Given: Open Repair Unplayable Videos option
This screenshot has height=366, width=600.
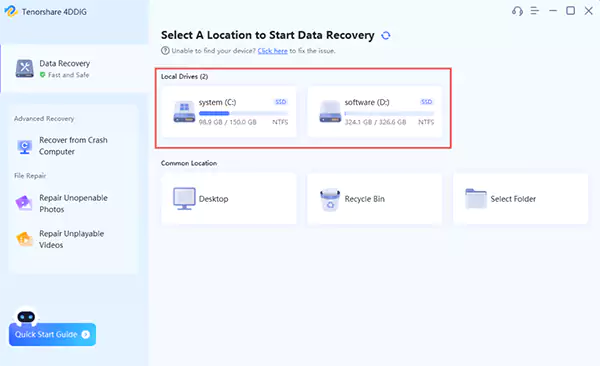Looking at the screenshot, I should [73, 239].
